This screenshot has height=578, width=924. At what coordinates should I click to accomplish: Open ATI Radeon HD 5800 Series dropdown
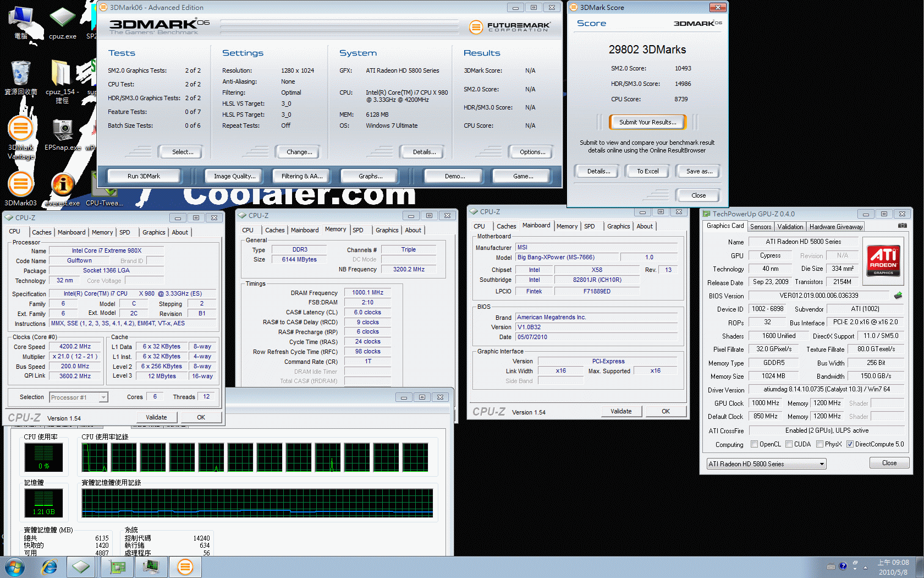point(766,464)
